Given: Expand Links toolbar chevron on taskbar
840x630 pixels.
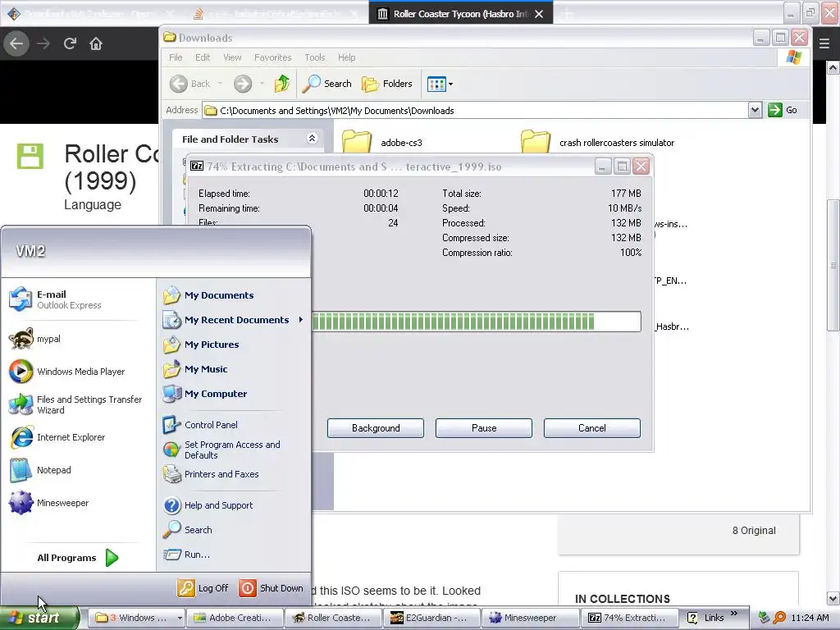Looking at the screenshot, I should click(x=734, y=614).
